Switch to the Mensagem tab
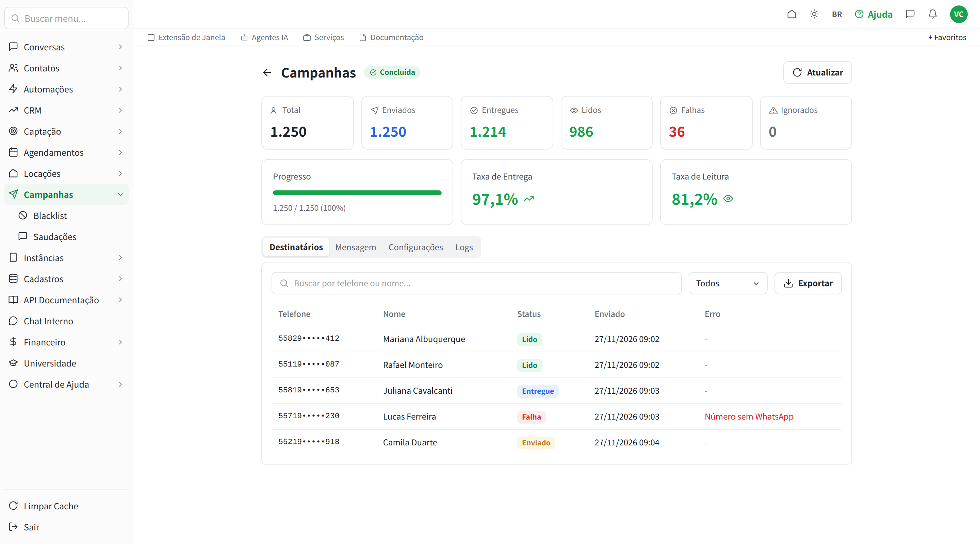The width and height of the screenshot is (980, 544). 355,247
